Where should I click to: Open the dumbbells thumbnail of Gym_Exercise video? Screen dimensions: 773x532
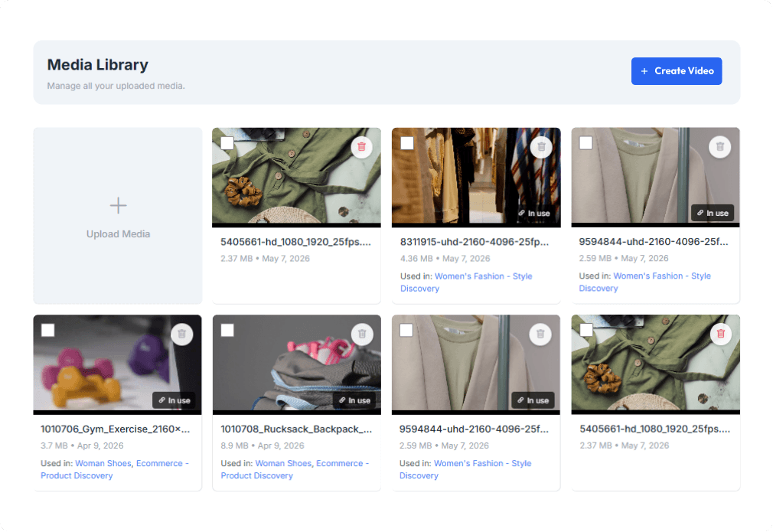117,364
